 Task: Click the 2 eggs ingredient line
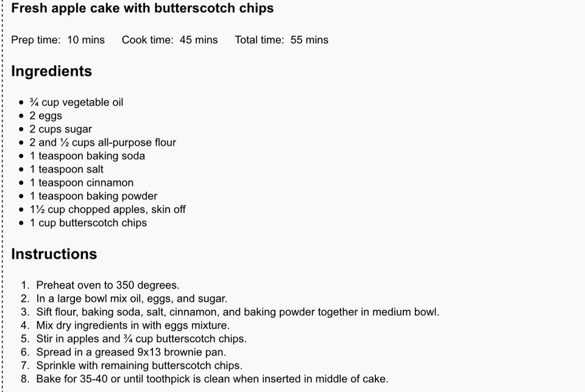point(46,116)
